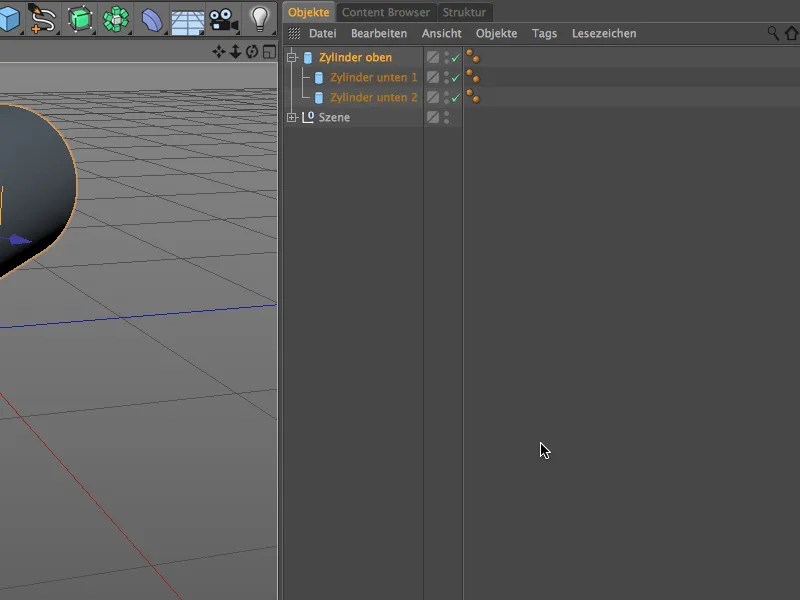
Task: Toggle visibility dots of Zylinder unten 1
Action: tap(446, 77)
